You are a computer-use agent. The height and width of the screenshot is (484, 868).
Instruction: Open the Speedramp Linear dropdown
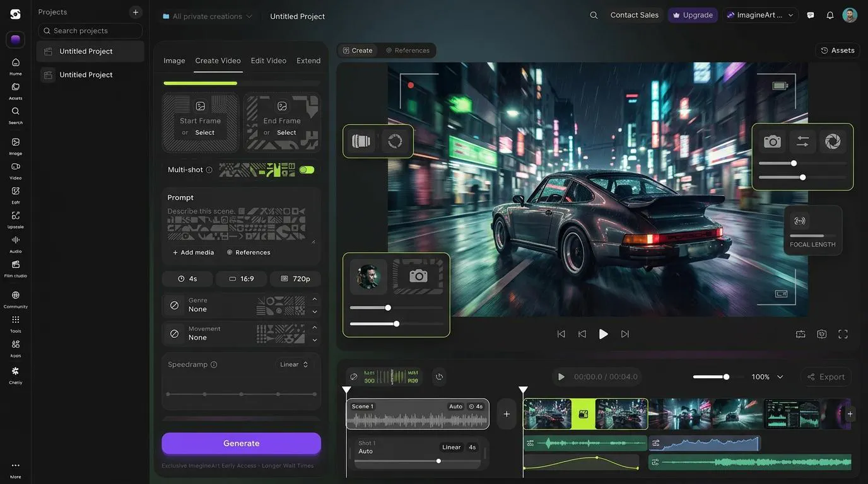pos(294,364)
